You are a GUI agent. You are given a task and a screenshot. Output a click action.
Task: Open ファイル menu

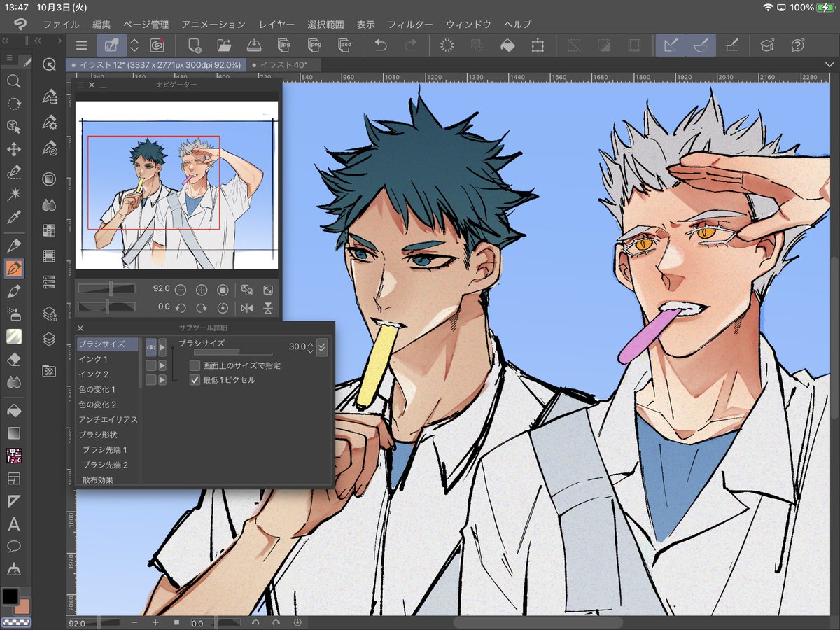click(x=61, y=24)
